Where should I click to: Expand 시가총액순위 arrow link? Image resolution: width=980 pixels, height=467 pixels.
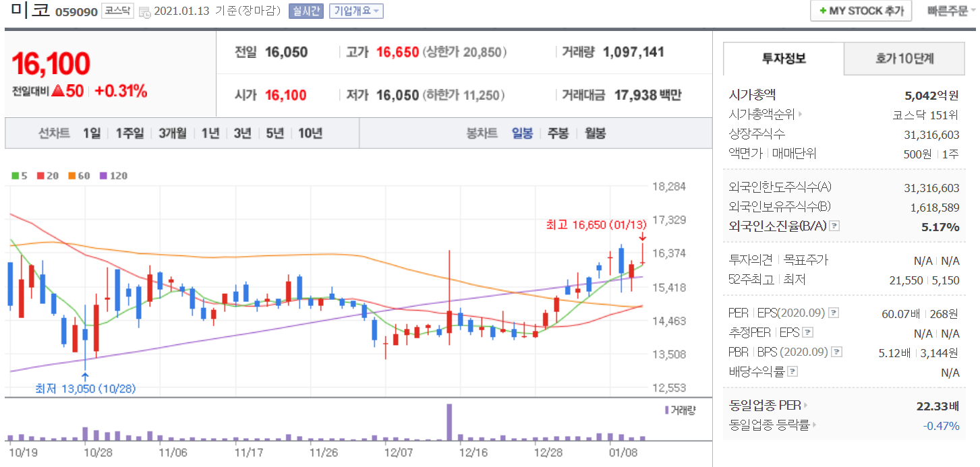pos(801,115)
